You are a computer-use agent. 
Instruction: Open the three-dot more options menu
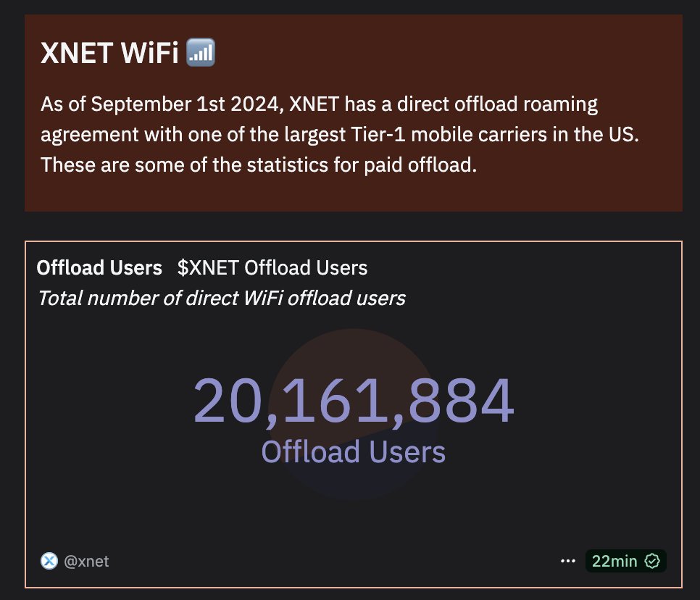[x=567, y=561]
